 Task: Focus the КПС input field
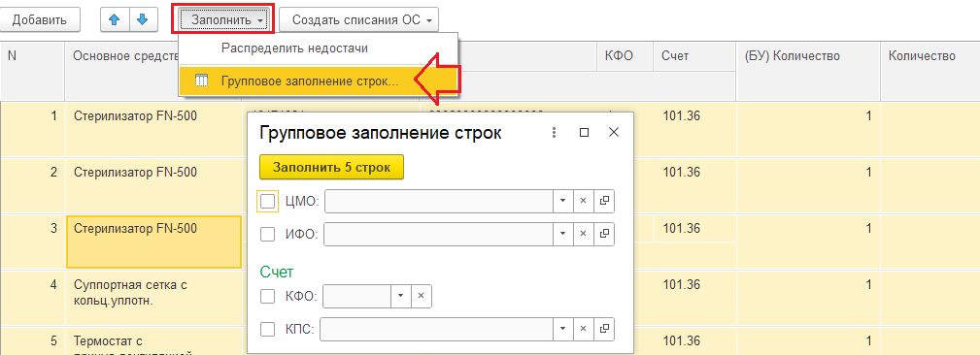click(436, 329)
